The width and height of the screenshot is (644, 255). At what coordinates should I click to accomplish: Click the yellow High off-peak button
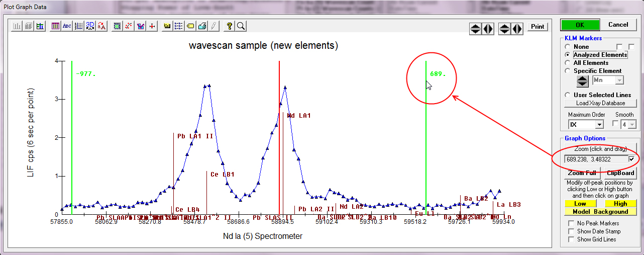pyautogui.click(x=620, y=204)
